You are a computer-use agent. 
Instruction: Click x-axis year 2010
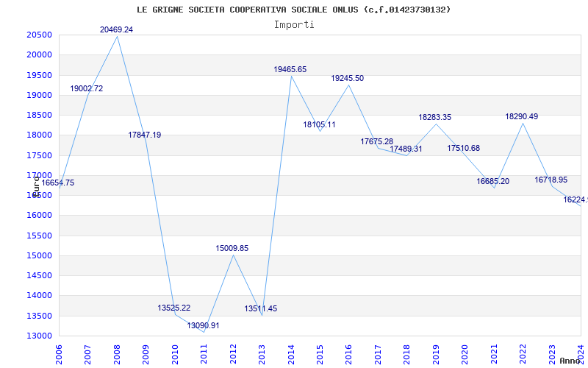[x=175, y=355]
